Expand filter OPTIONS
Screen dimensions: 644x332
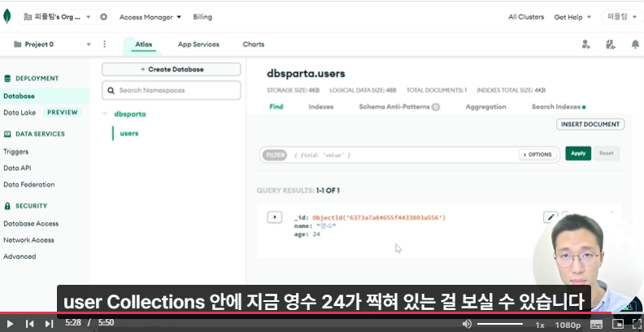pos(537,155)
